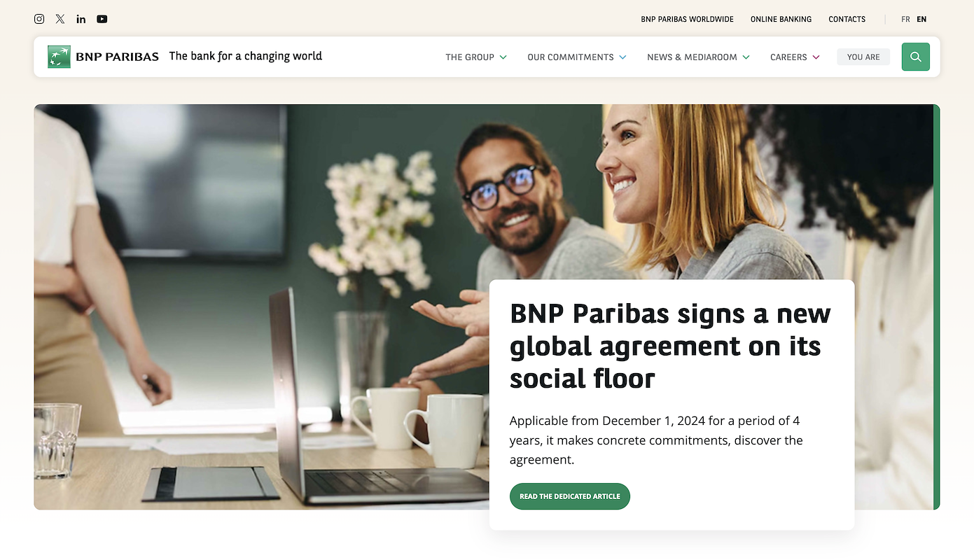Click the You Are button
Viewport: 974px width, 560px height.
[x=863, y=57]
